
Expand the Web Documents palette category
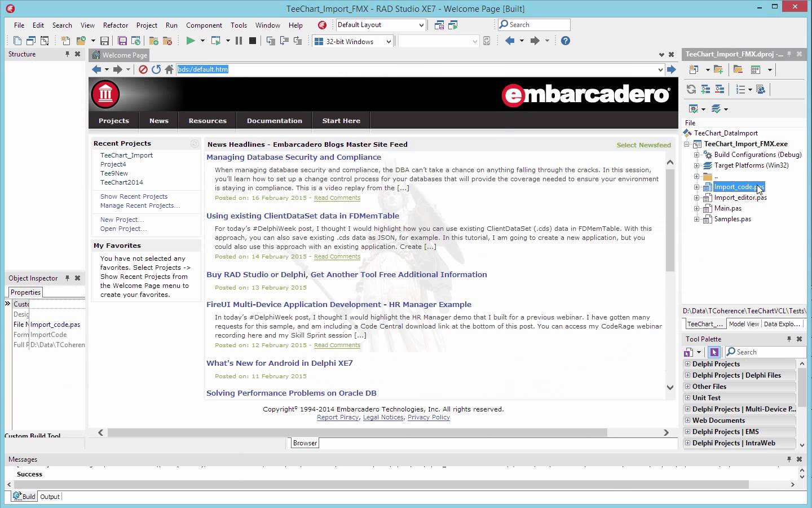[687, 421]
